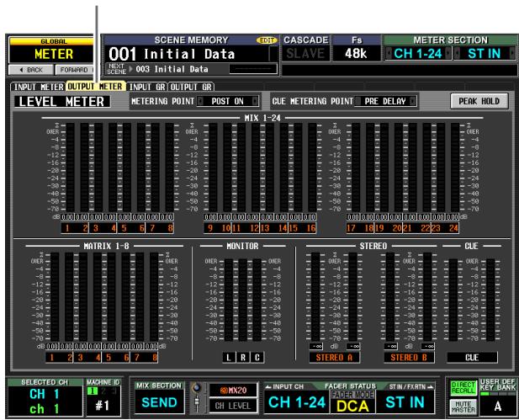Toggle the MX20 send selection
Image resolution: width=519 pixels, height=420 pixels.
click(x=233, y=391)
